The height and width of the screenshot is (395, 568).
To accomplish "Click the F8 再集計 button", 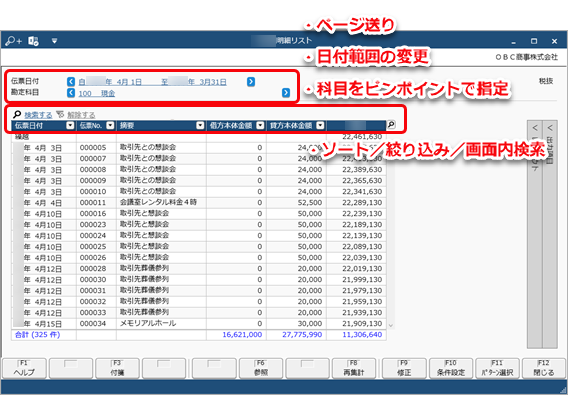I will 354,368.
